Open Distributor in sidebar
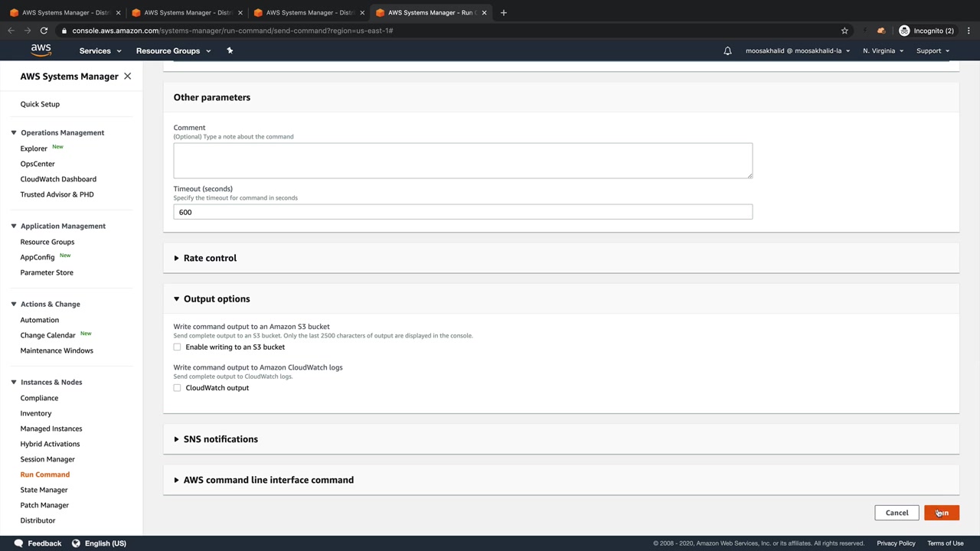The image size is (980, 551). (x=38, y=520)
